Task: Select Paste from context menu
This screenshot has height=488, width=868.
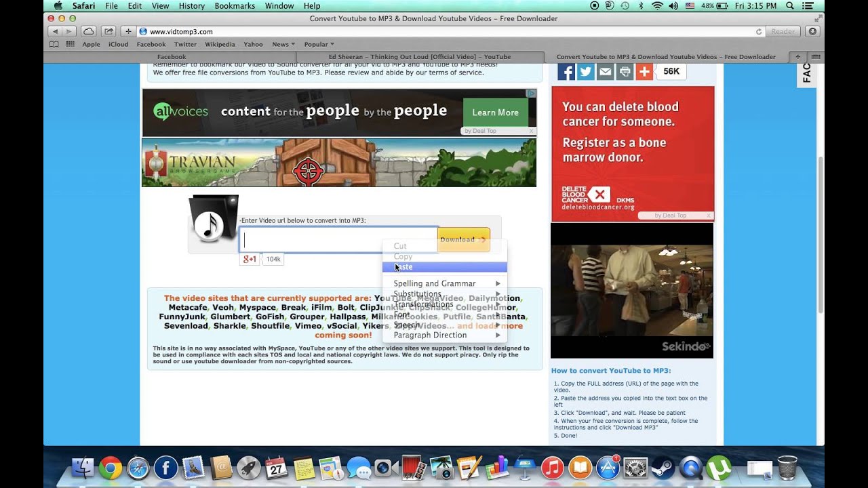Action: tap(445, 267)
